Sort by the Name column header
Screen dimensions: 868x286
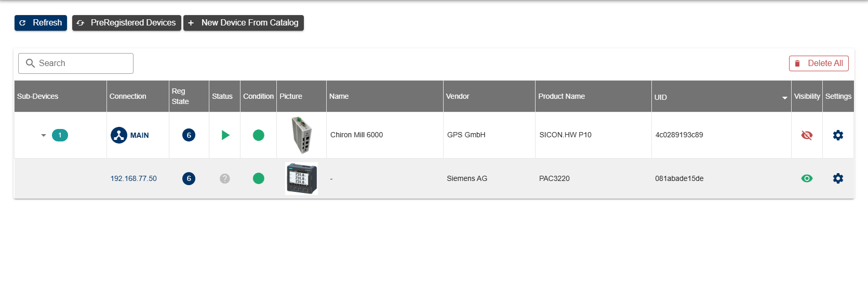tap(339, 96)
